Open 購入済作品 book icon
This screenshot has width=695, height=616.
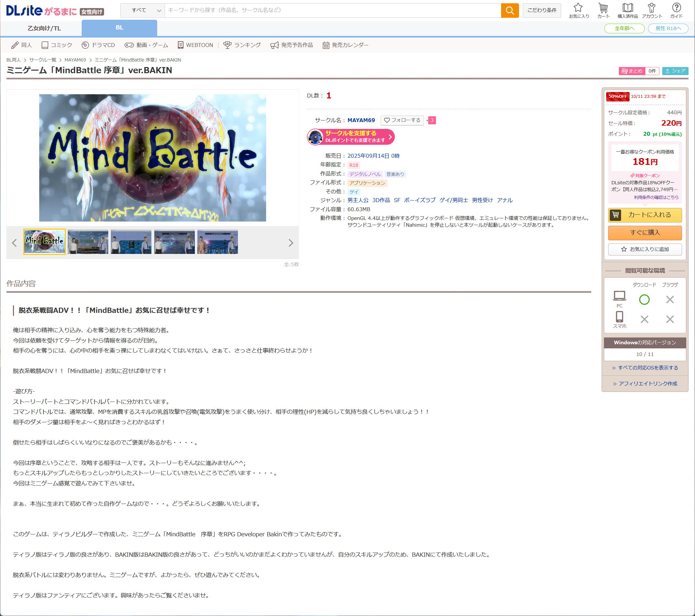pos(627,11)
